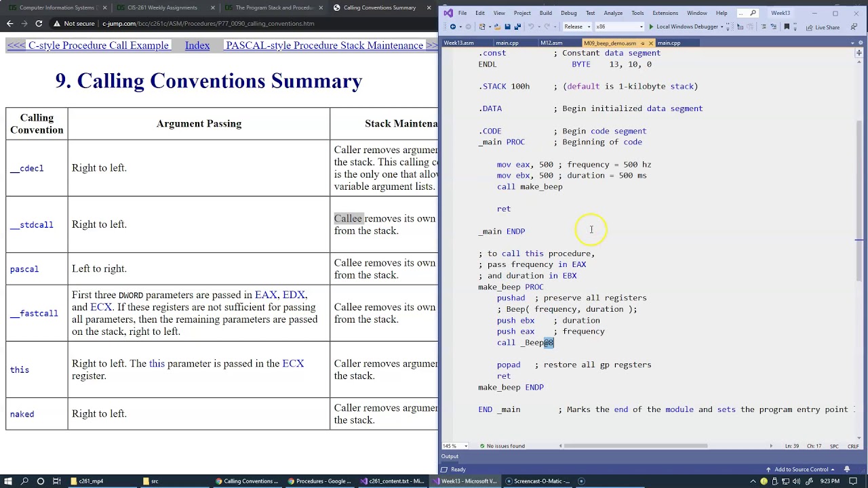This screenshot has width=868, height=488.
Task: Open the Index link
Action: (x=197, y=45)
